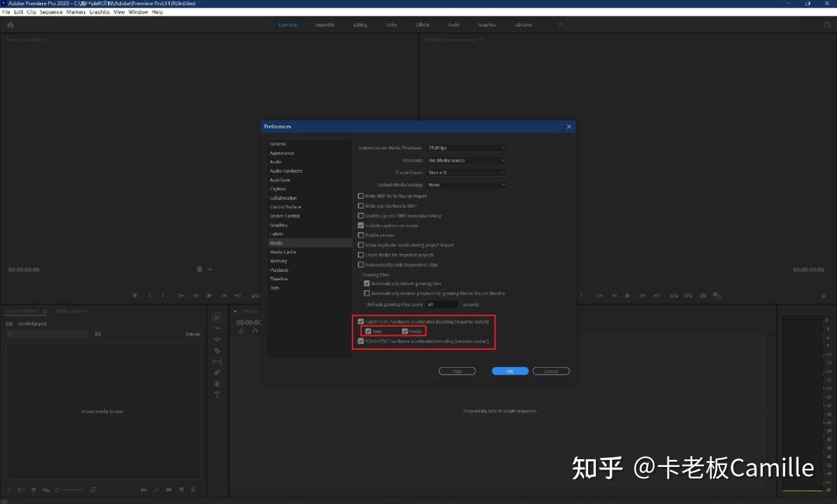Toggle Create folder for imported projects
This screenshot has height=504, width=837.
360,255
